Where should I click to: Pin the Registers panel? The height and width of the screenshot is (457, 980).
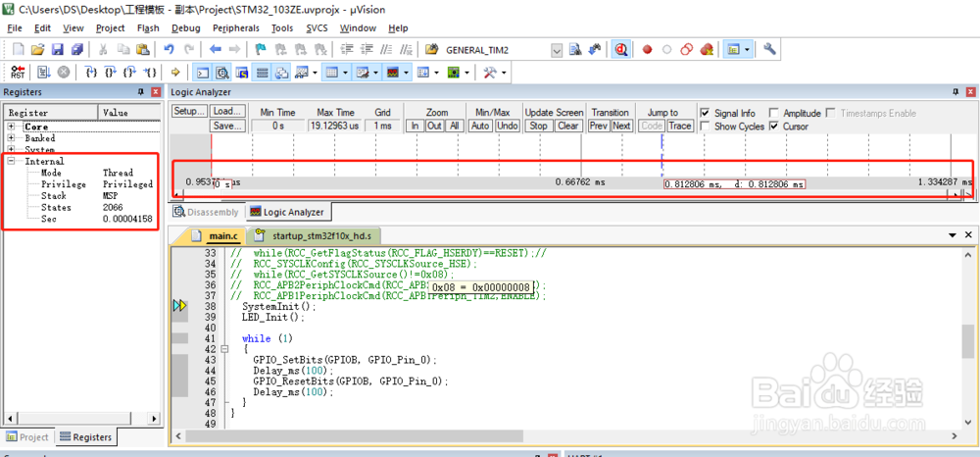point(140,92)
